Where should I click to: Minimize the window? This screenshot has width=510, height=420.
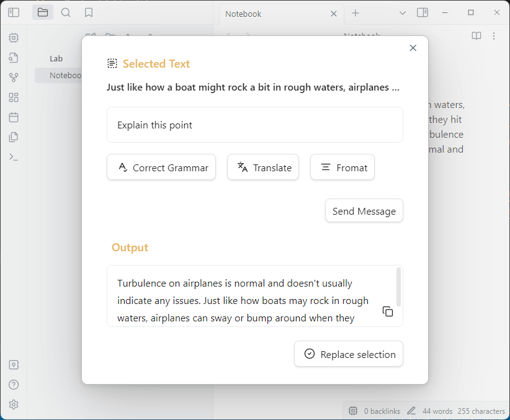tap(445, 12)
